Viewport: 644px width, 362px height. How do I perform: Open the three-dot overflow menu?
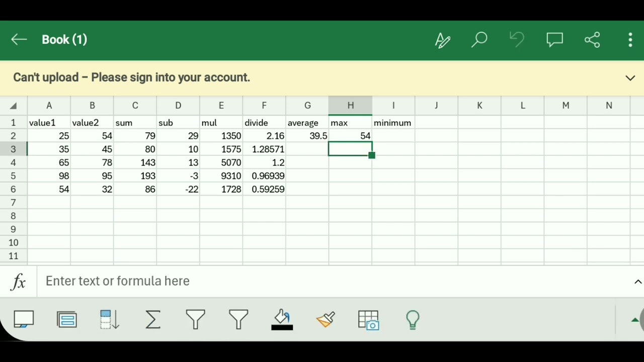pos(630,40)
